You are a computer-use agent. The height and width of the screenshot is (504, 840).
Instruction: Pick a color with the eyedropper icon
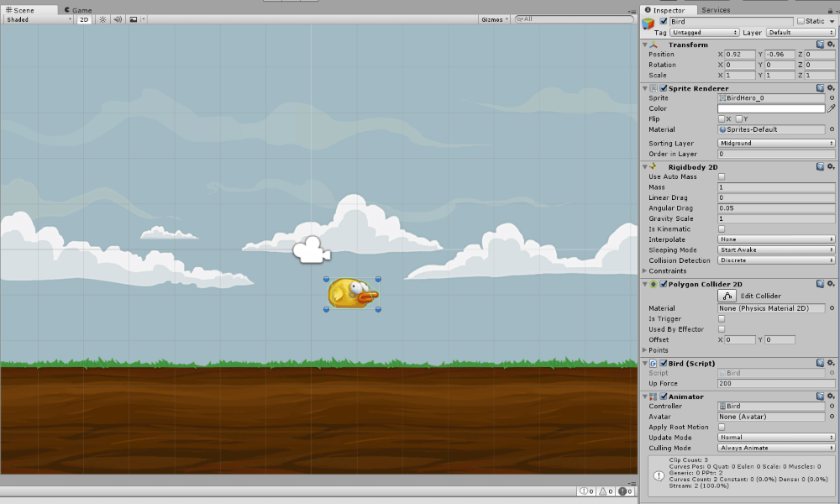click(x=832, y=108)
